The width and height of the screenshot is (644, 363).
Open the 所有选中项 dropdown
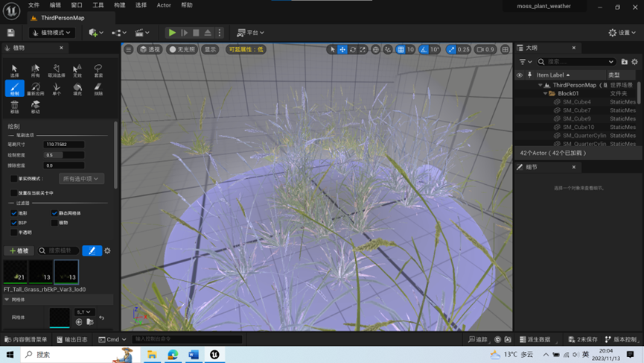(81, 178)
